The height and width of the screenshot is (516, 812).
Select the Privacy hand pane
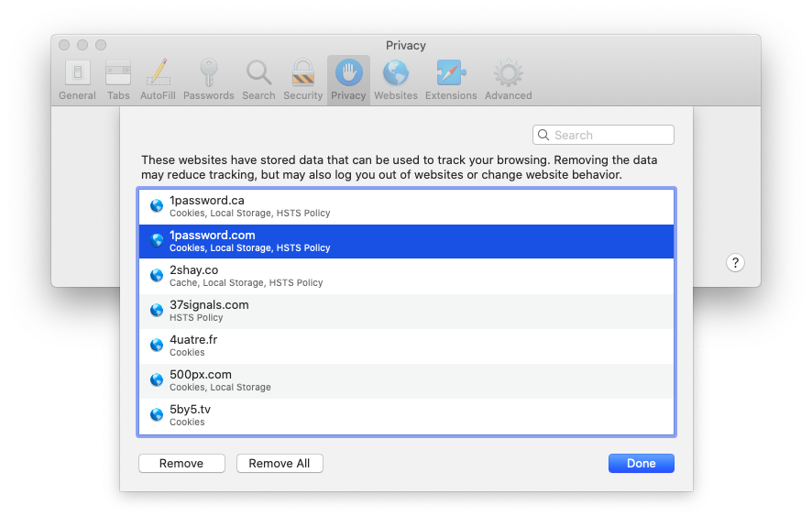[348, 81]
